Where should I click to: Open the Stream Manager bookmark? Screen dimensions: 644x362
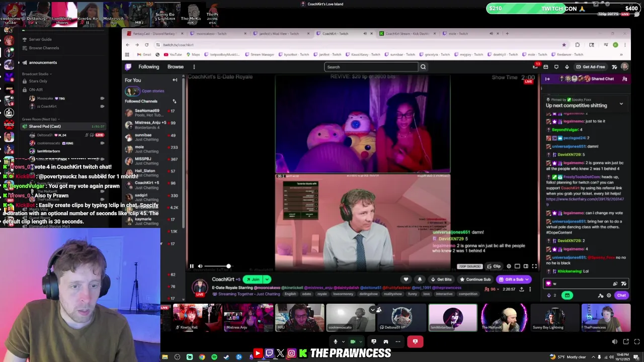(260, 54)
